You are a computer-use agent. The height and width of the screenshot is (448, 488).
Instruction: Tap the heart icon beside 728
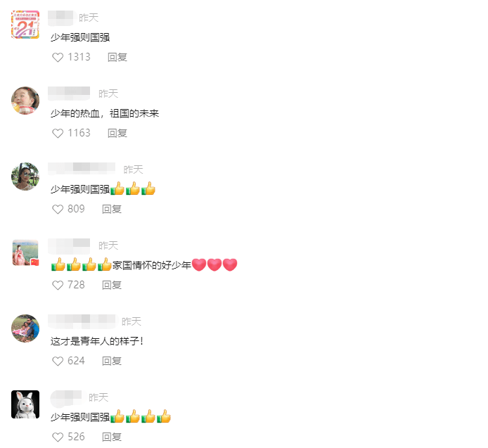[x=58, y=285]
